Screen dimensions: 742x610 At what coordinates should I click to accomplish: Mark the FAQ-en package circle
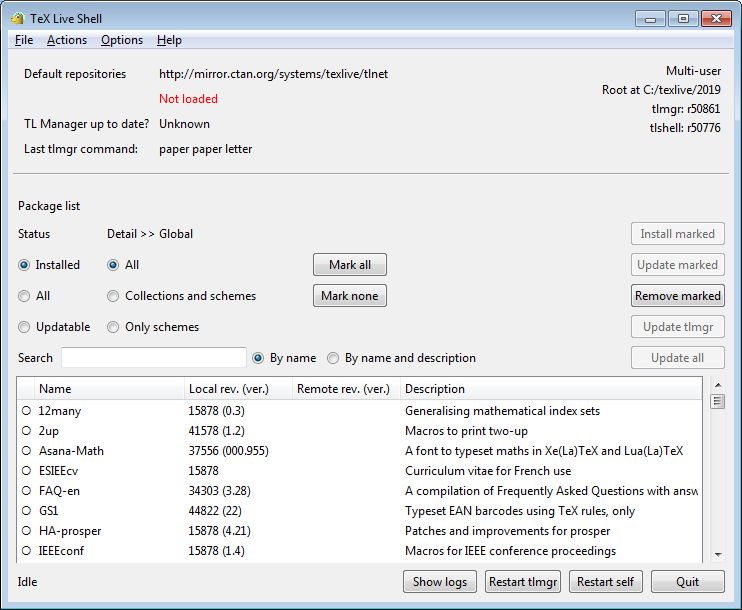click(26, 491)
